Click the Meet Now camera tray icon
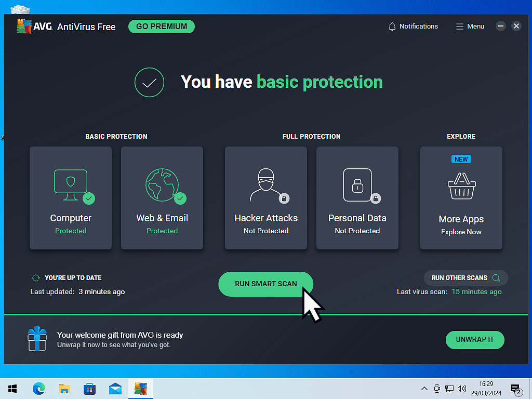The width and height of the screenshot is (532, 399). [437, 389]
